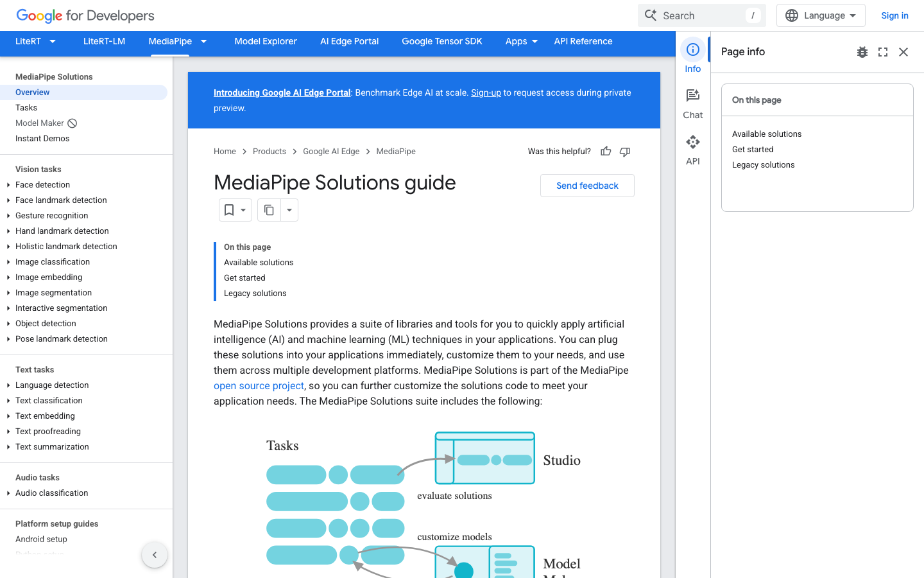Expand Page info panel to fullscreen
Viewport: 924px width, 578px height.
[883, 52]
